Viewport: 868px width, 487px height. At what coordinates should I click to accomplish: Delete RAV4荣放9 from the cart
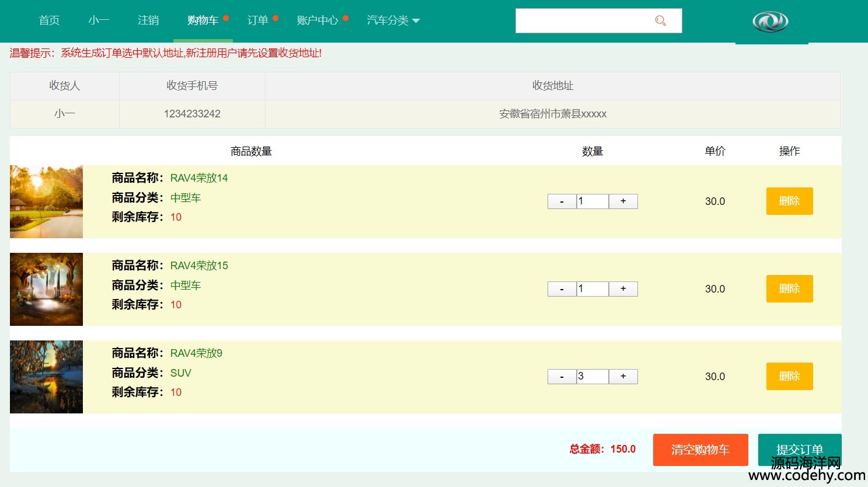(789, 376)
